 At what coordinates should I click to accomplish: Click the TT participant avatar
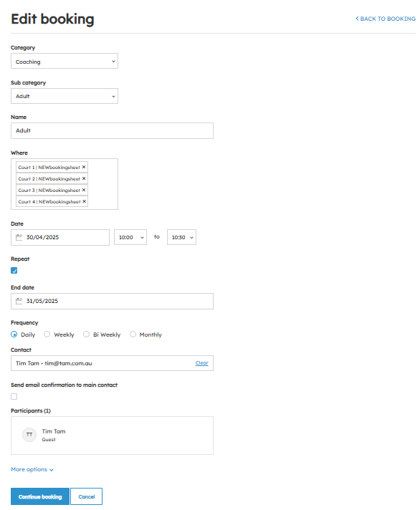coord(29,435)
